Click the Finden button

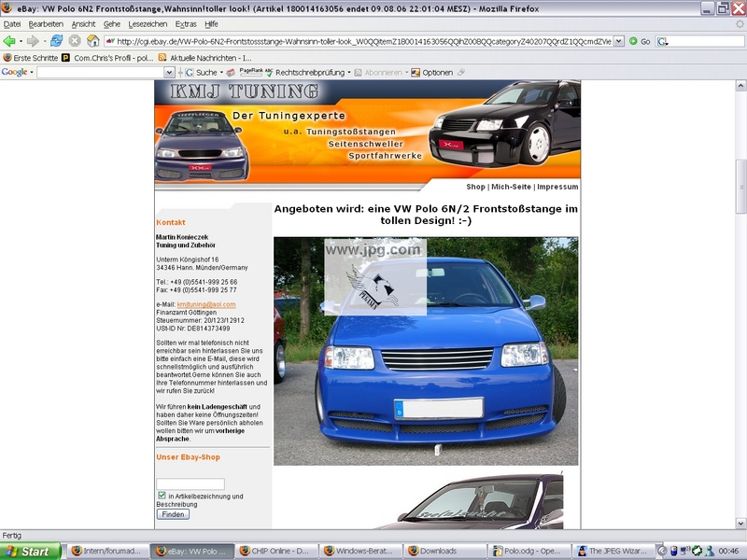[173, 514]
